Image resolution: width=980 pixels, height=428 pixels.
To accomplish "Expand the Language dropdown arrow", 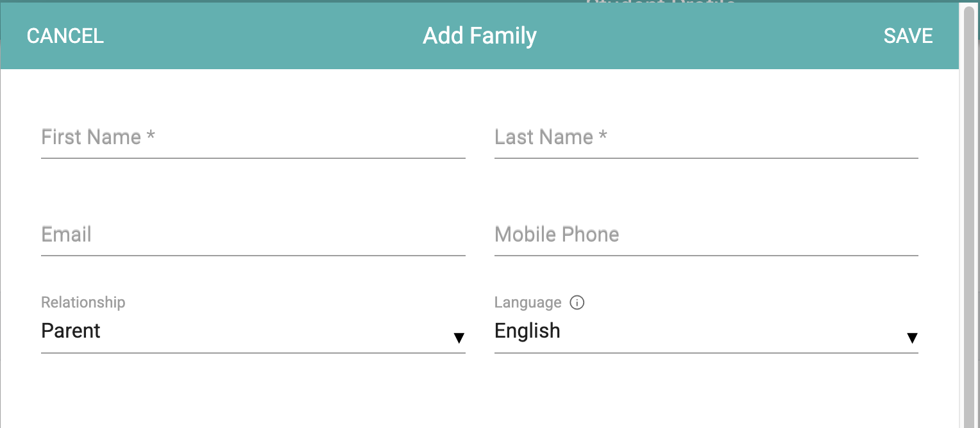I will click(912, 338).
